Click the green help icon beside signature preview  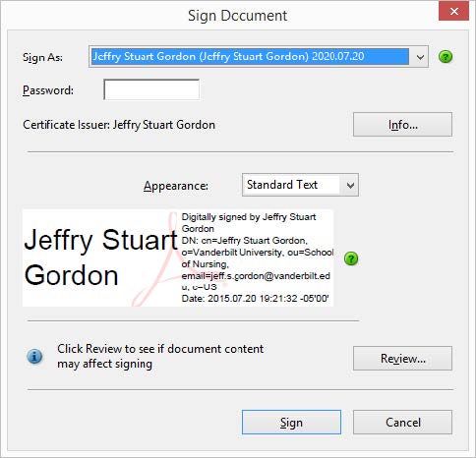click(351, 258)
